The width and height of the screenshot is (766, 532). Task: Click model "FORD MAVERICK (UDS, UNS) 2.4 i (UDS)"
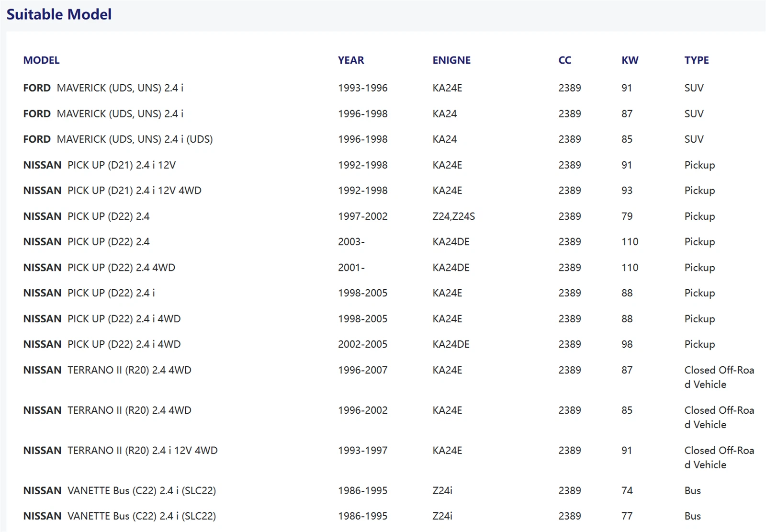(x=118, y=139)
